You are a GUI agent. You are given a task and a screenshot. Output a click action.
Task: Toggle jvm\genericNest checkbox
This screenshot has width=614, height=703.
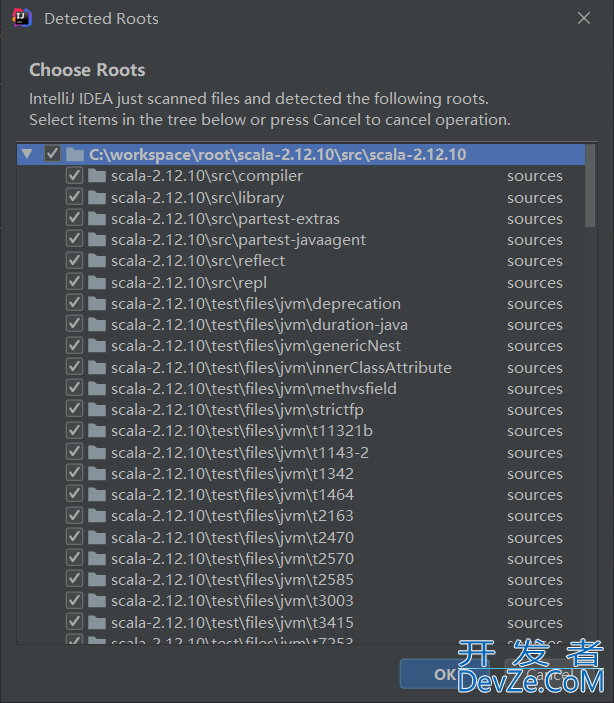point(74,346)
